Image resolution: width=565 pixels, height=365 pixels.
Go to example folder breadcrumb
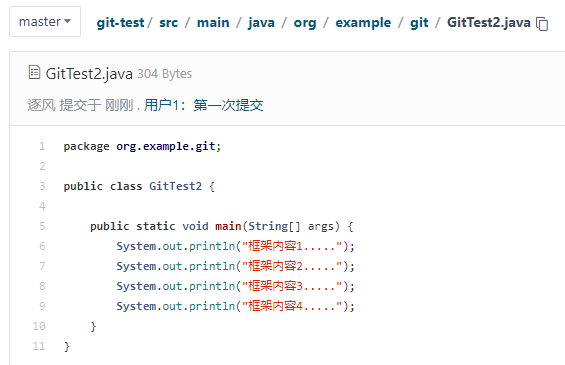tap(363, 23)
